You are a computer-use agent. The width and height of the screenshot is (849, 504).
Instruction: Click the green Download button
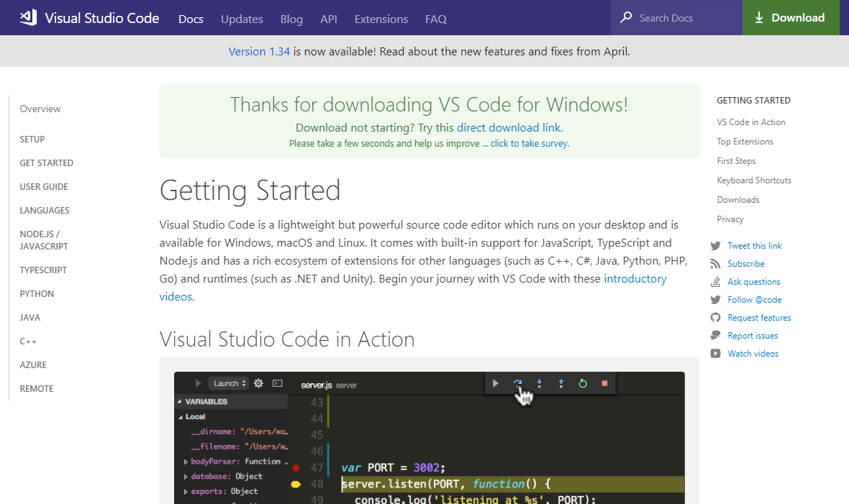(x=791, y=17)
